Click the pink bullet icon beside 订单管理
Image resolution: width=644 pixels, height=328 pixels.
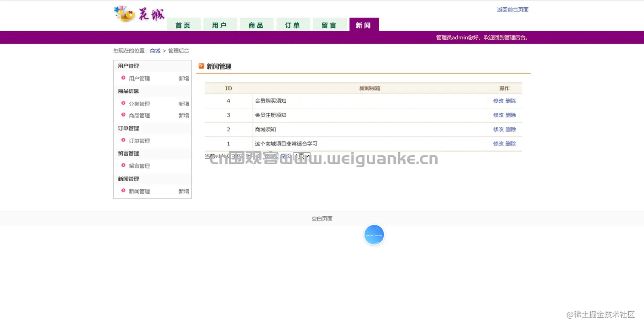pyautogui.click(x=124, y=140)
